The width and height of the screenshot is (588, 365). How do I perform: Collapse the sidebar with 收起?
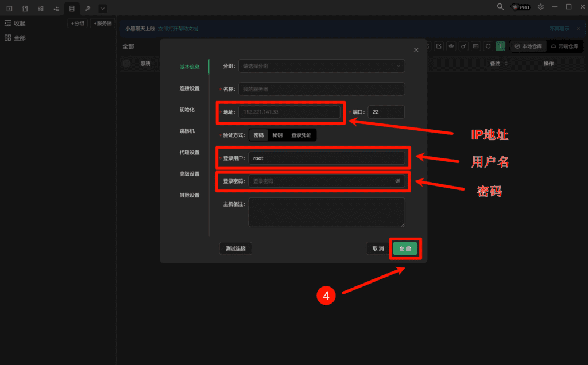click(x=15, y=24)
